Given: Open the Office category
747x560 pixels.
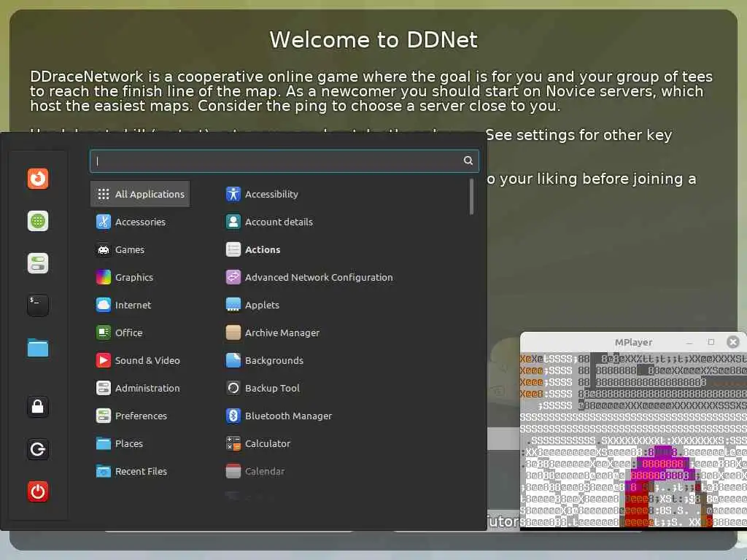Looking at the screenshot, I should point(140,332).
